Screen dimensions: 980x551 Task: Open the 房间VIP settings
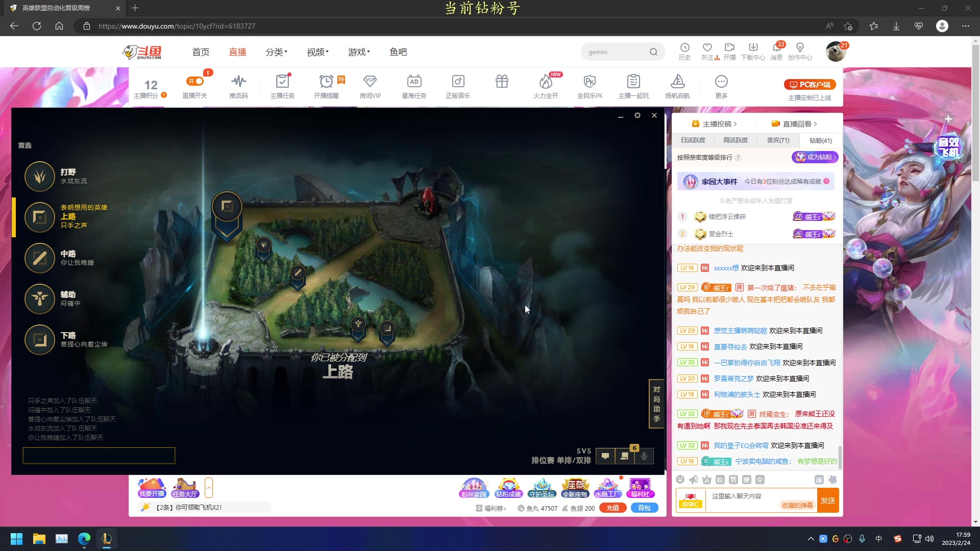tap(370, 86)
